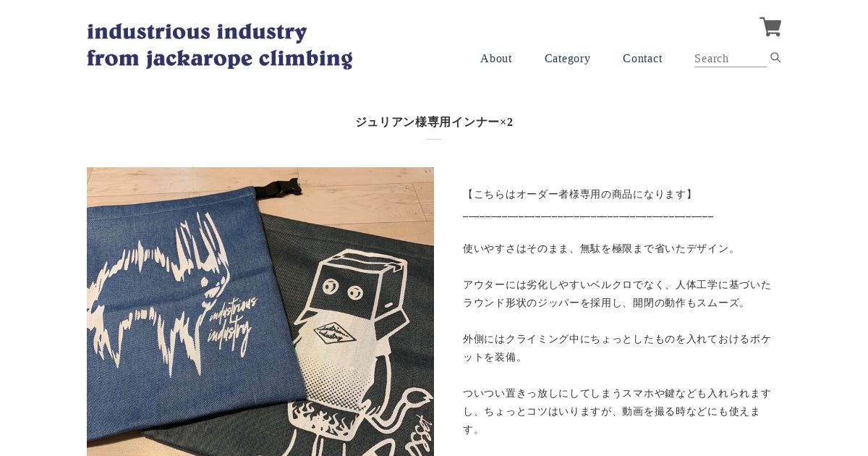This screenshot has height=456, width=868.
Task: Open the product photo of denim bags
Action: 260,311
